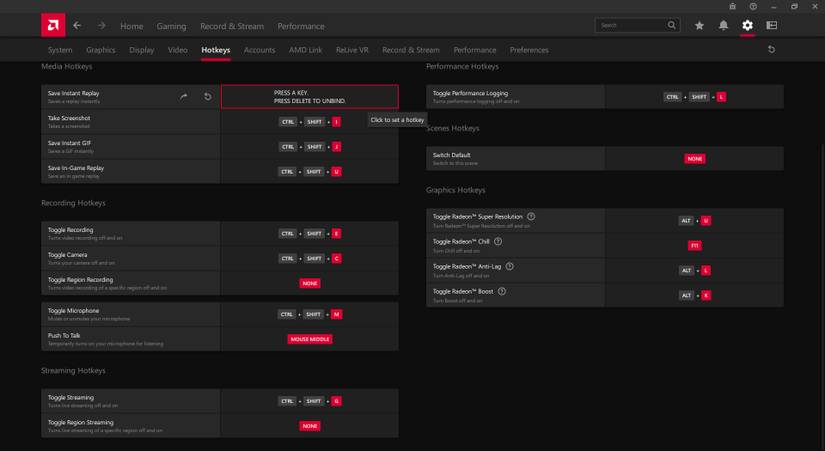825x451 pixels.
Task: Open the Gaming menu
Action: 171,26
